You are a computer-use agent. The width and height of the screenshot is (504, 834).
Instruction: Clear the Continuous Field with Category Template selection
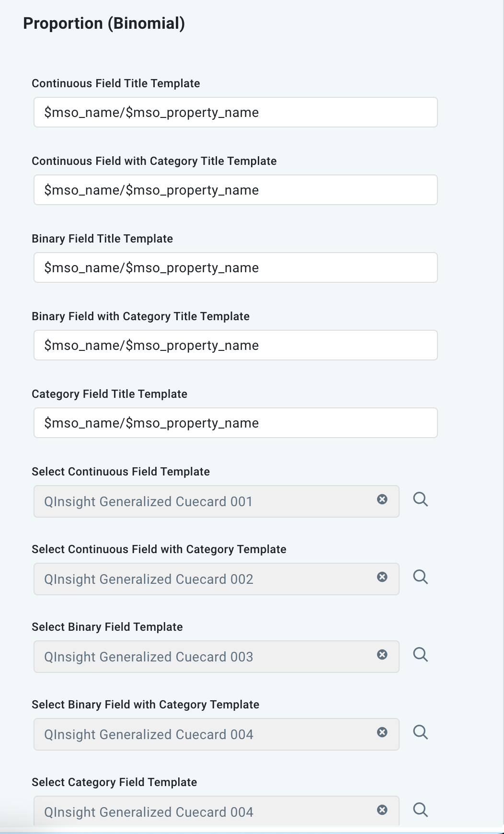(x=382, y=577)
